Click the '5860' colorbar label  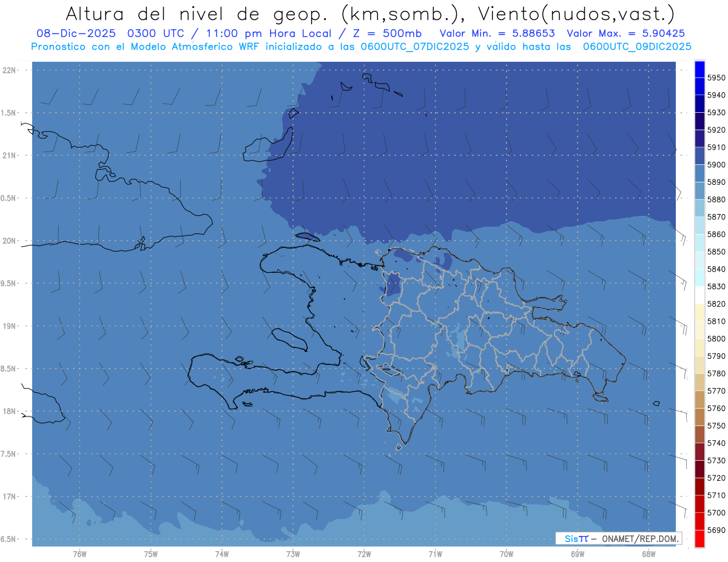point(716,234)
